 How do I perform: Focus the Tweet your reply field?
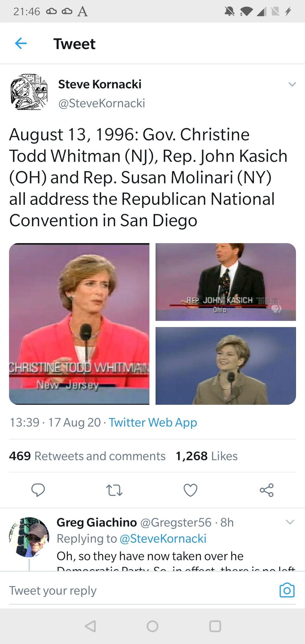[140, 590]
